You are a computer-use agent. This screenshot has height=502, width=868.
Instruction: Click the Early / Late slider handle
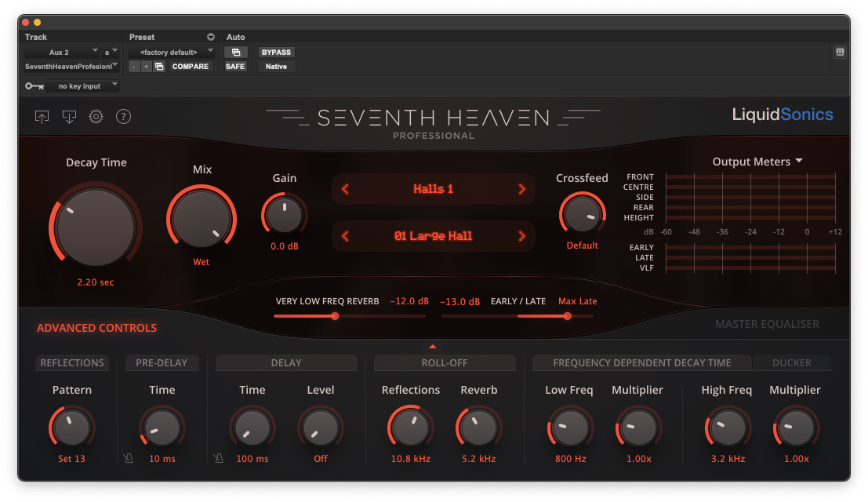(x=568, y=316)
